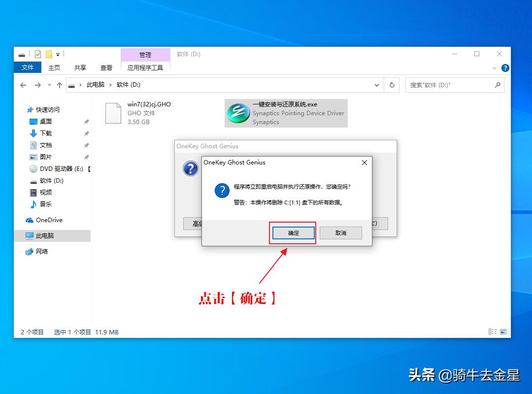Viewport: 532px width, 394px height.
Task: Unpin 下载 from Quick Access via its pin icon
Action: (86, 133)
